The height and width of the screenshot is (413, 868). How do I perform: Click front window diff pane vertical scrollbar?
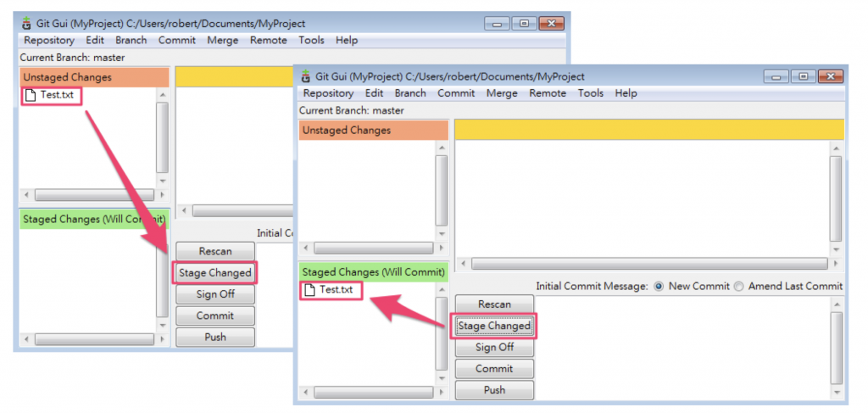click(x=836, y=198)
